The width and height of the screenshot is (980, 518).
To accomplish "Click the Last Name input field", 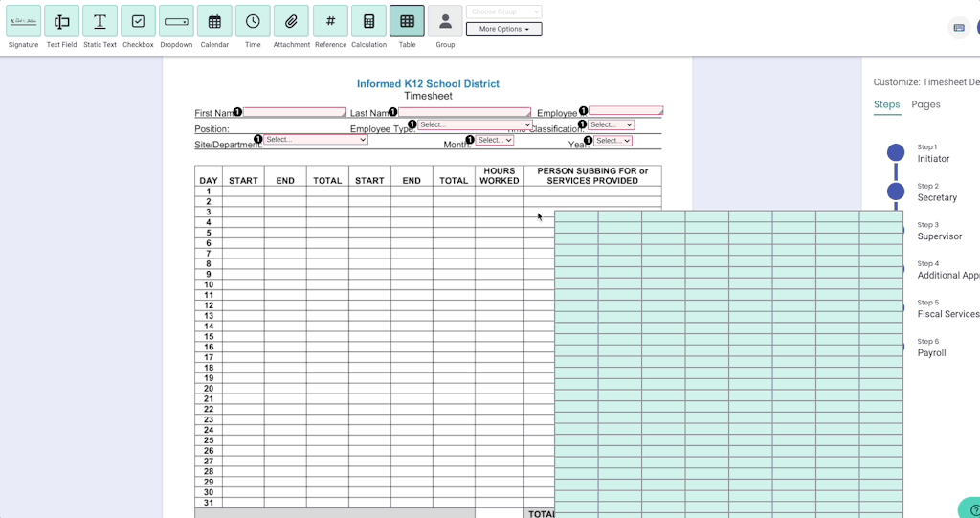I will 464,112.
